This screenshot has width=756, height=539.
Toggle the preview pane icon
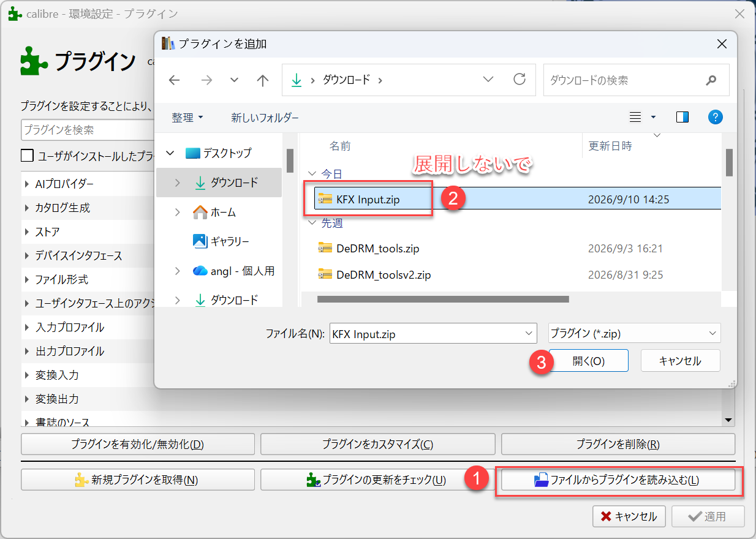682,117
